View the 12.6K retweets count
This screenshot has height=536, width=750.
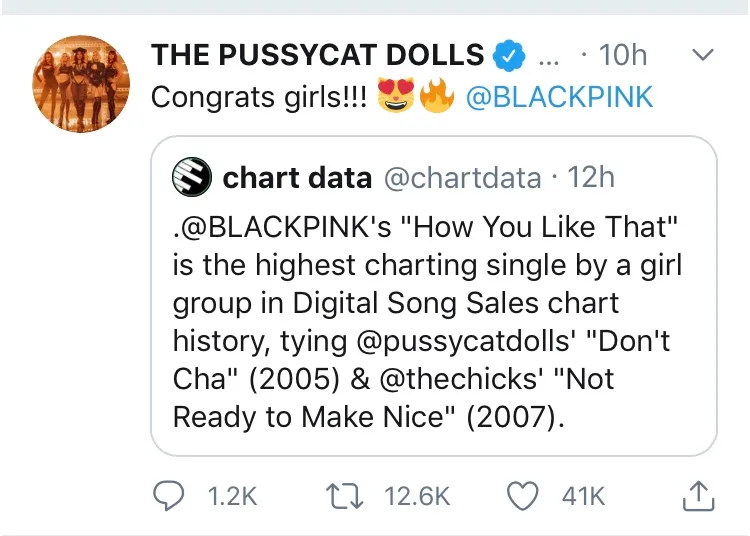417,496
